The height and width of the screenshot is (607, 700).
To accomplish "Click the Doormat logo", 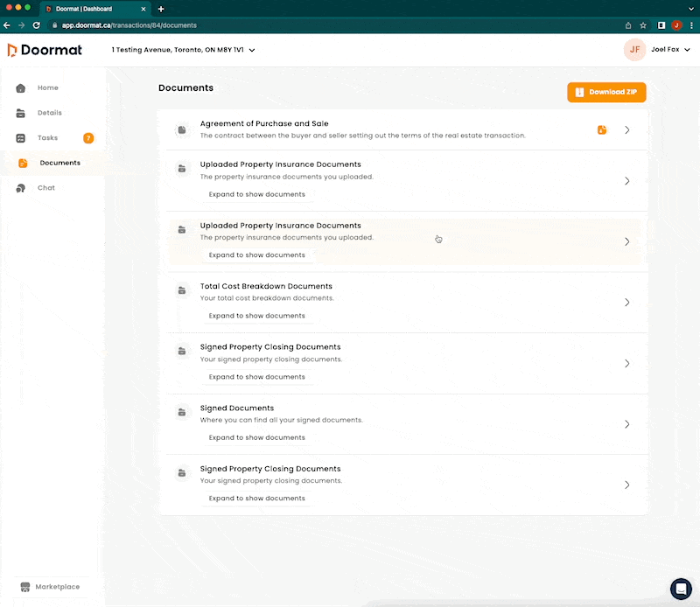I will pos(45,50).
